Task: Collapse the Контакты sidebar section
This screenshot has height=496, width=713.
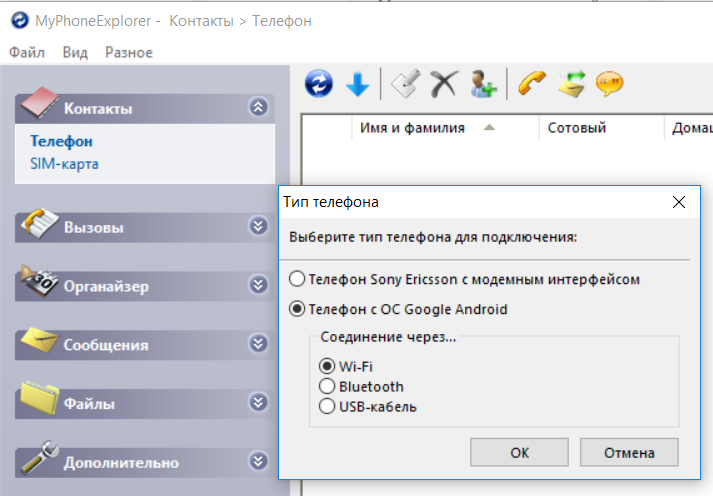Action: [259, 108]
